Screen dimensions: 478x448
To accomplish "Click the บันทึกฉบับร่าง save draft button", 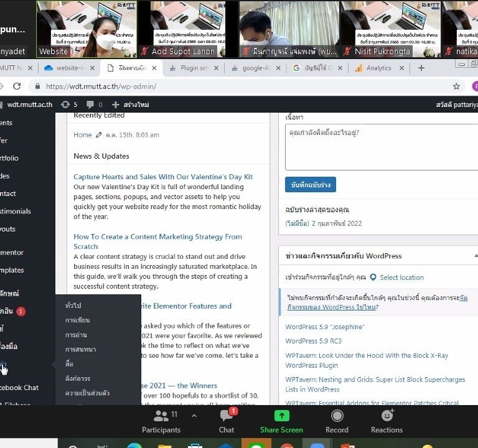I will pyautogui.click(x=311, y=185).
